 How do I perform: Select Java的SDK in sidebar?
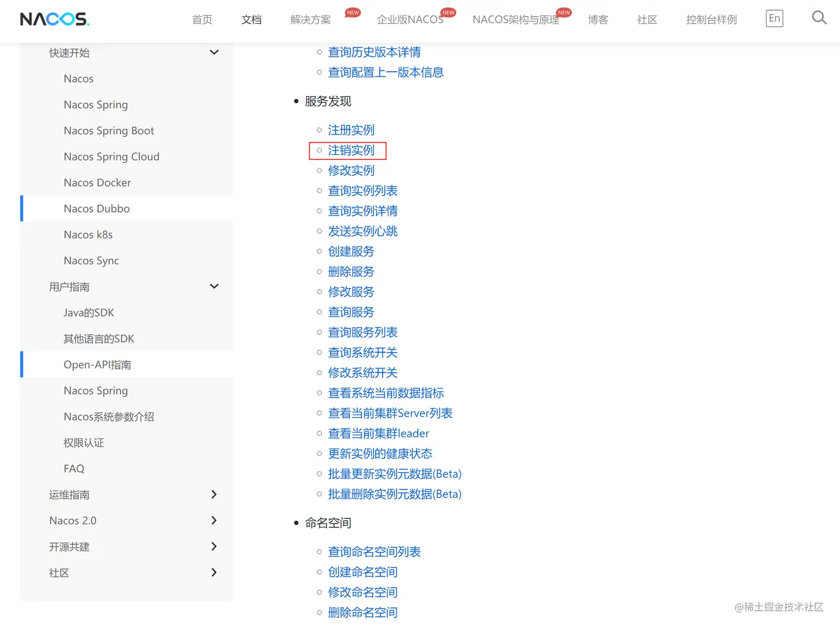[x=89, y=313]
